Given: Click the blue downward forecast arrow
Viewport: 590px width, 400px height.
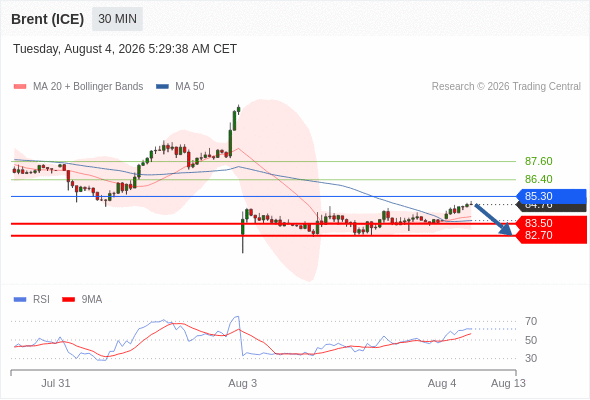Looking at the screenshot, I should 493,219.
